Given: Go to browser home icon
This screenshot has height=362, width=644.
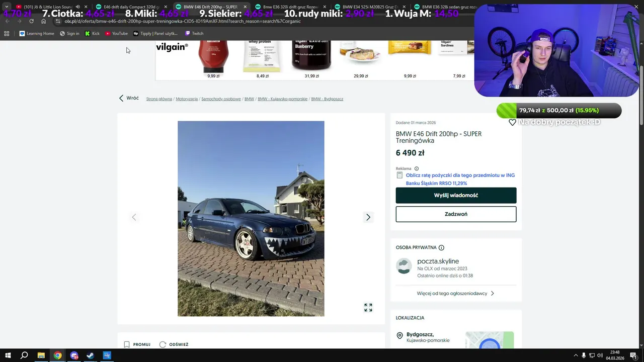Looking at the screenshot, I should pyautogui.click(x=43, y=21).
